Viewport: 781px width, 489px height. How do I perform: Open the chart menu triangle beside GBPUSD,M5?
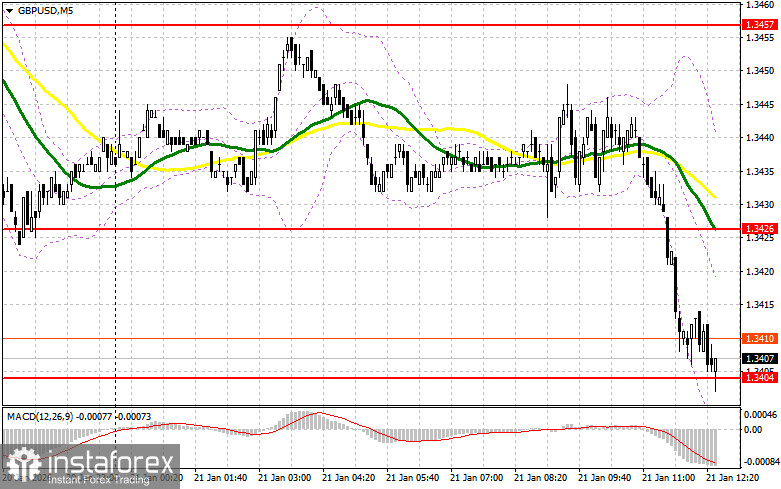9,10
